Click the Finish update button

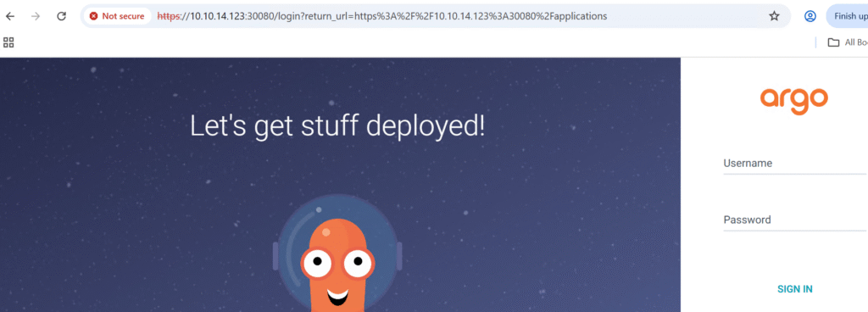click(847, 16)
